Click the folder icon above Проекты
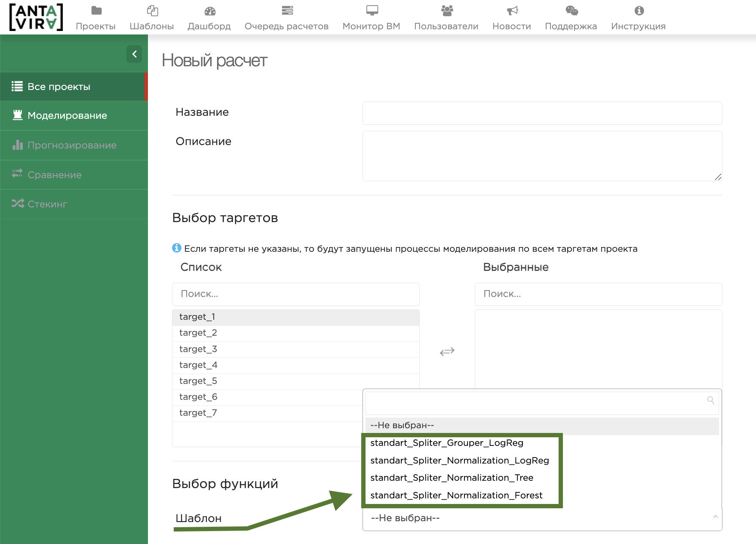 (x=96, y=11)
